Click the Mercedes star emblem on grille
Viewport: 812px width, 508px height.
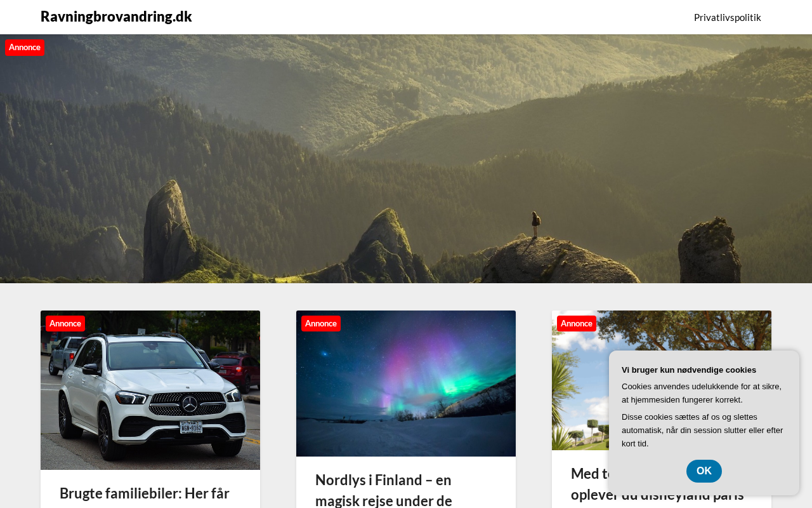click(x=190, y=404)
